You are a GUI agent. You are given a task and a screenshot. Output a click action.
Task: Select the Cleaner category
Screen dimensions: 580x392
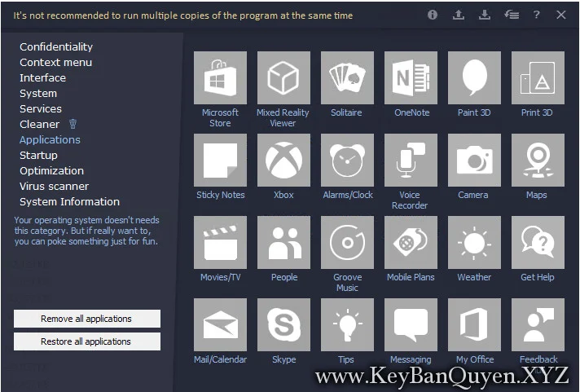39,125
